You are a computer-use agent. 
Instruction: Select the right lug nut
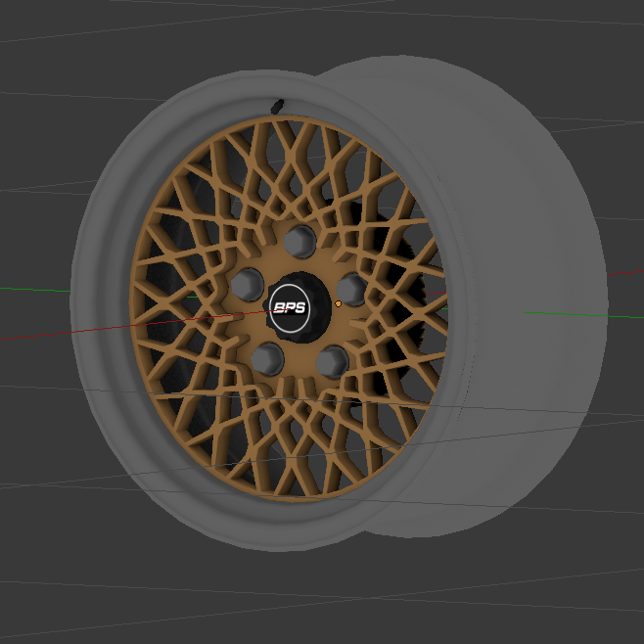(x=352, y=289)
